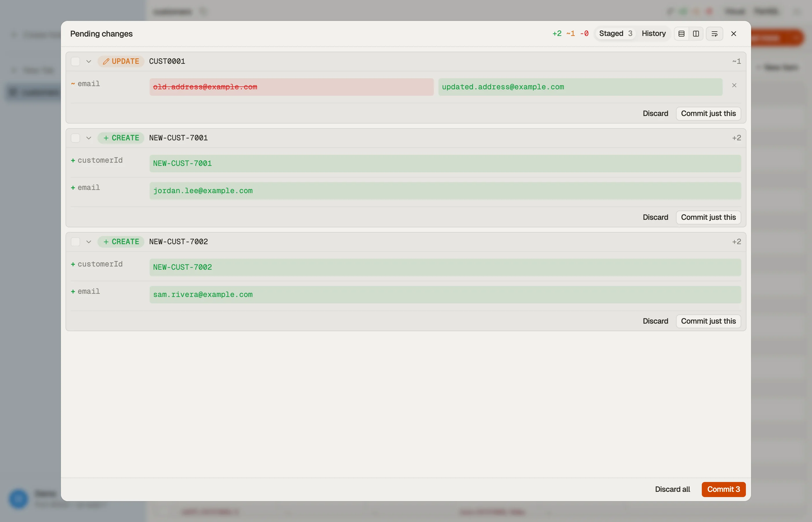Select the NEW-CUST-7001 change checkbox
This screenshot has width=812, height=522.
click(75, 138)
